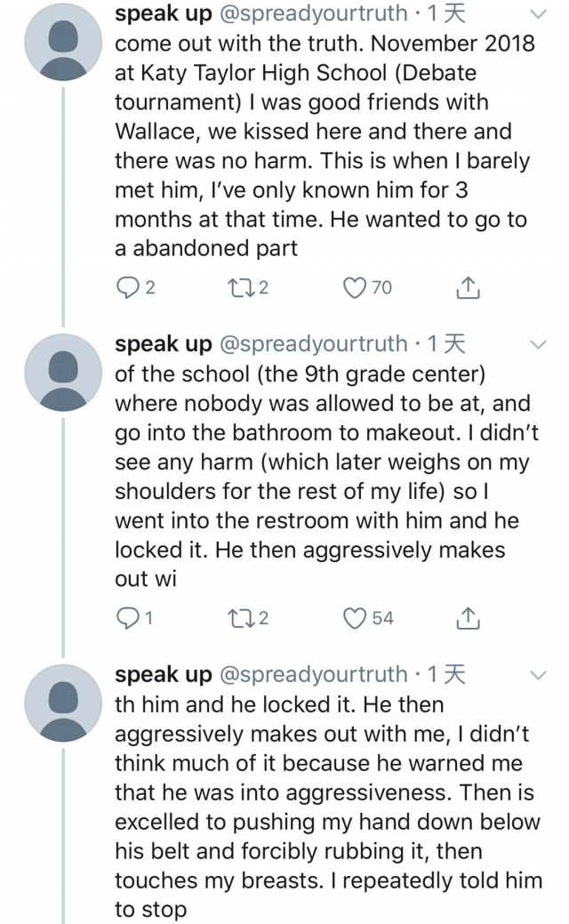Open the tweet text starting 'come out with the truth'

tap(325, 146)
